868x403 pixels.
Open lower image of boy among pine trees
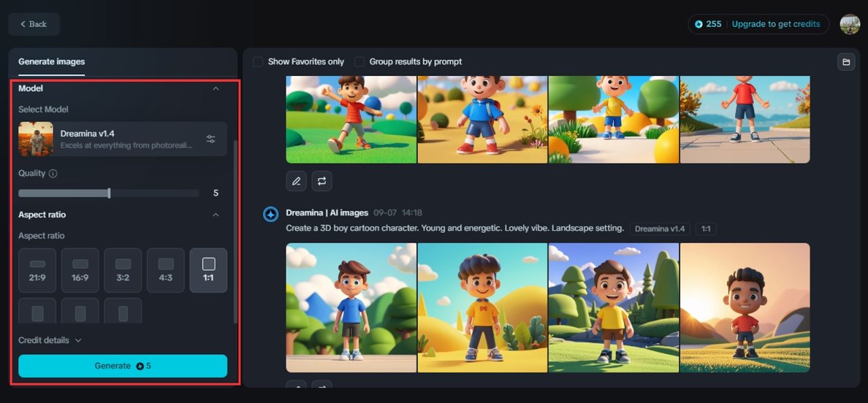click(614, 307)
